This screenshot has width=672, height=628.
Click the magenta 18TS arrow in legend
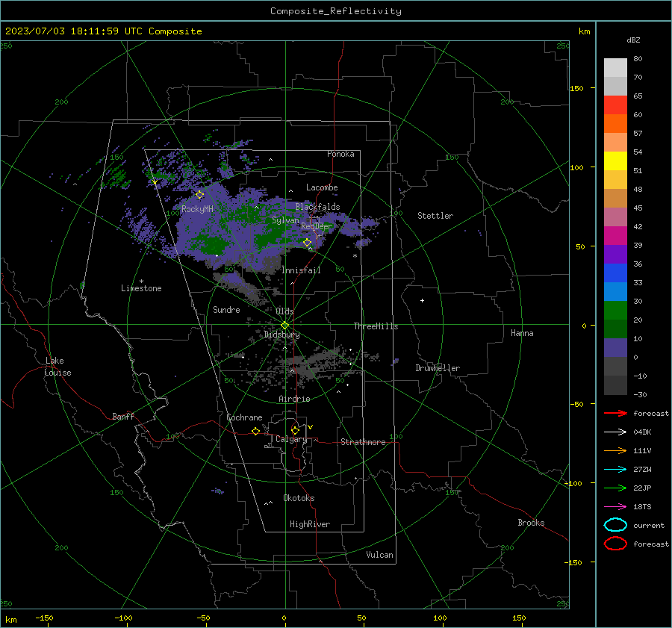pyautogui.click(x=615, y=507)
